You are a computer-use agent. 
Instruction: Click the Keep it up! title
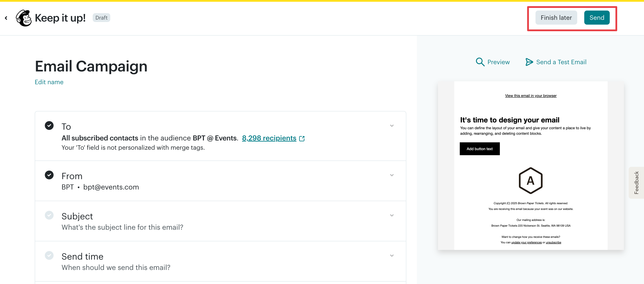click(60, 18)
